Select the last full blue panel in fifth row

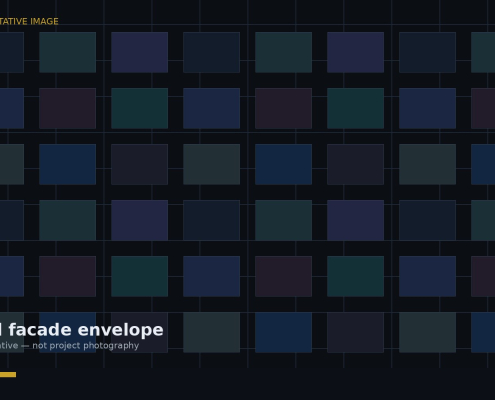(428, 276)
